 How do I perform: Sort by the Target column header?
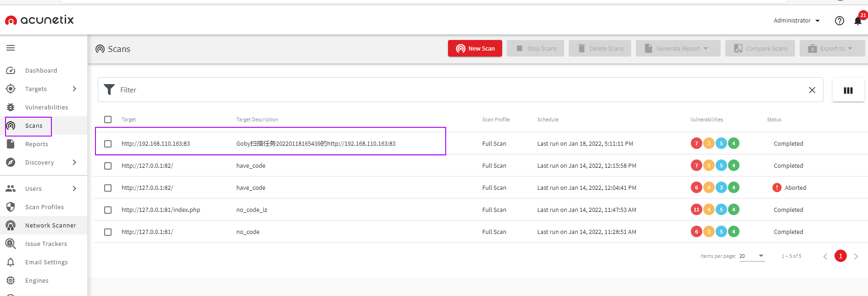[129, 120]
